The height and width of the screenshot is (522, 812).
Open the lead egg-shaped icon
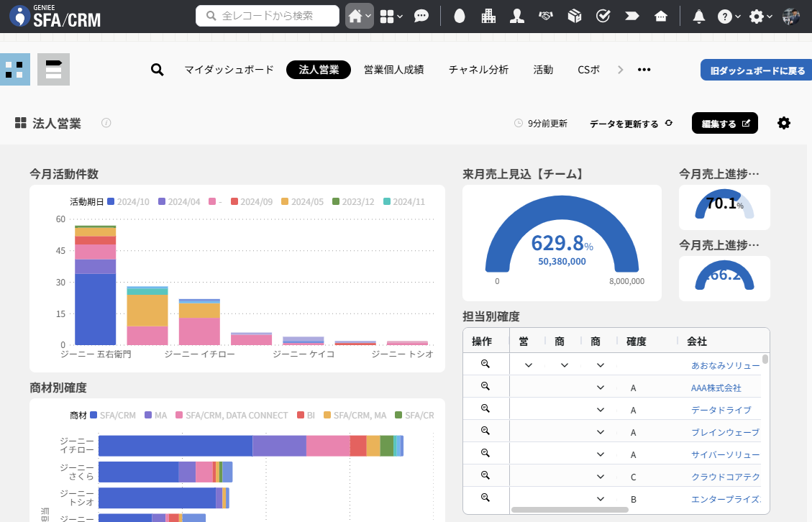(460, 16)
